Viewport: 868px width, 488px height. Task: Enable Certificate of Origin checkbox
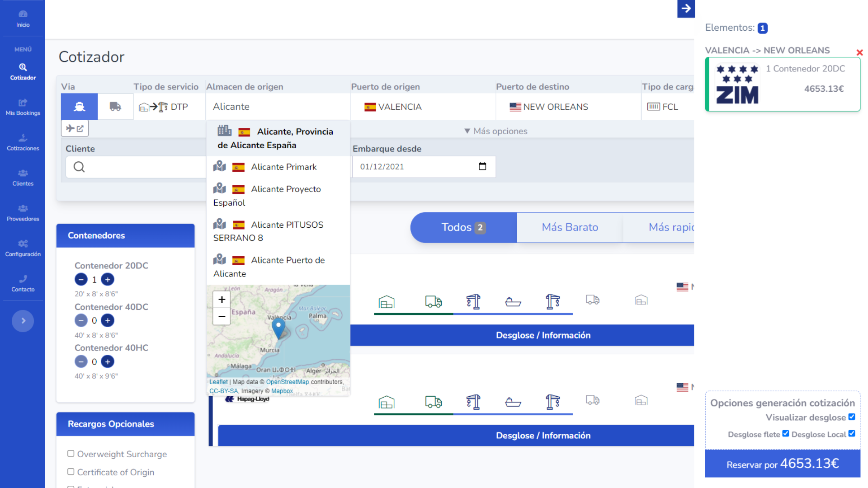point(71,471)
